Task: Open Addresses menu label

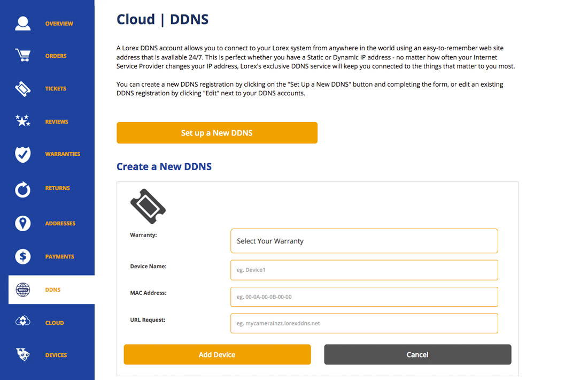Action: (x=60, y=223)
